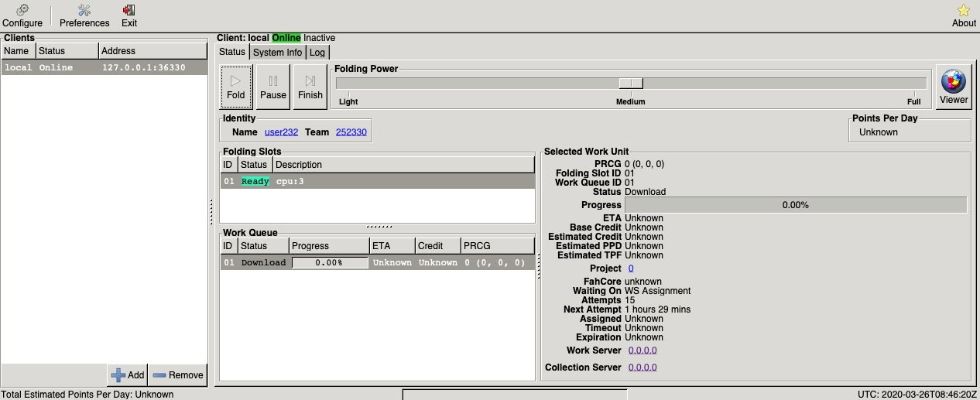This screenshot has width=980, height=400.
Task: Click the Exit toolbar icon
Action: pyautogui.click(x=128, y=15)
